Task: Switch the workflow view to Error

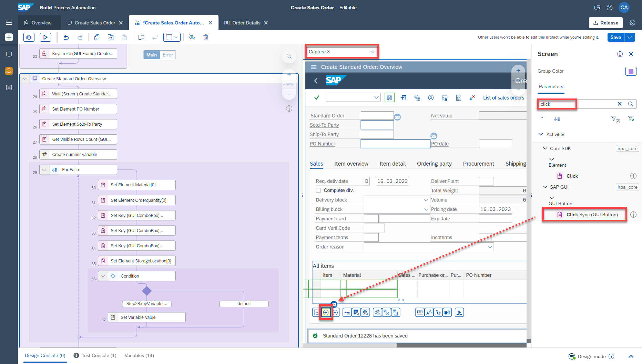Action: coord(168,55)
